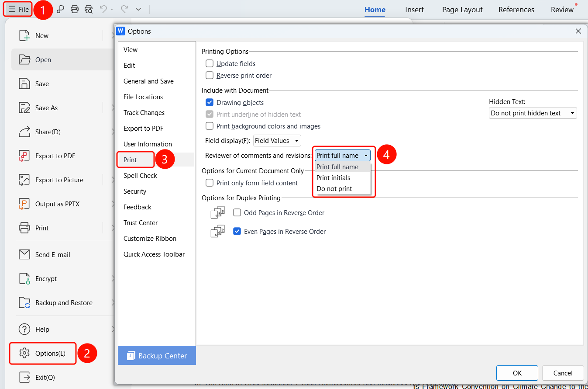Screen dimensions: 588x389
Task: Click the print icon in the quick access toolbar
Action: 75,9
